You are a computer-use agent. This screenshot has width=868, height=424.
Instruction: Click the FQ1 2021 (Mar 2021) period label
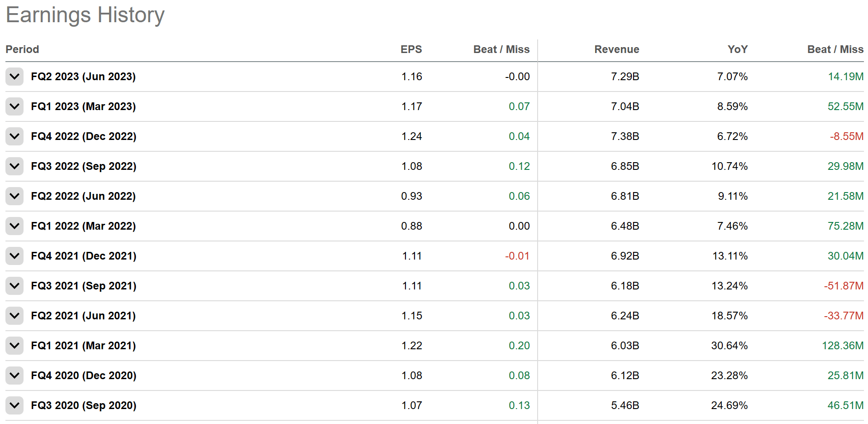pos(83,346)
